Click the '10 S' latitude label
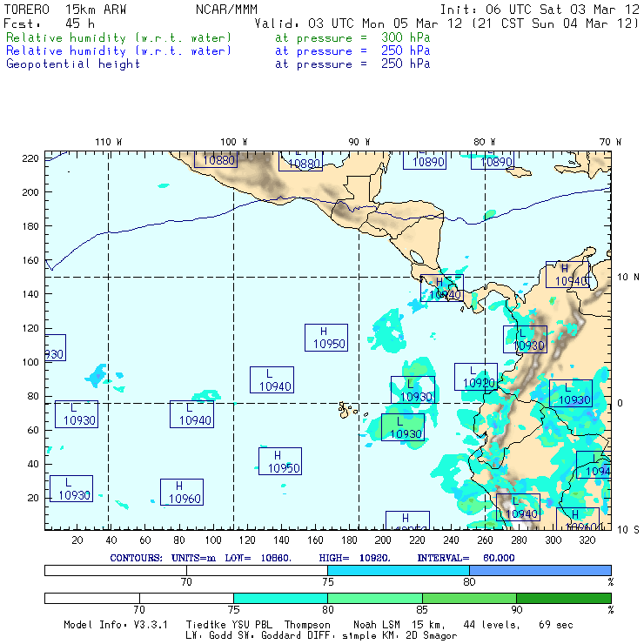Viewport: 644px width, 644px height. tap(628, 530)
